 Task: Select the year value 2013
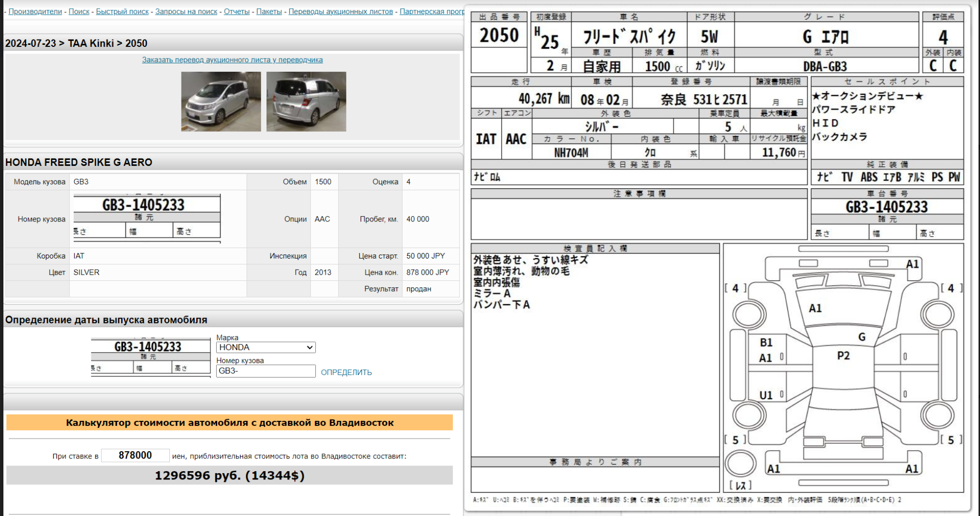point(323,272)
